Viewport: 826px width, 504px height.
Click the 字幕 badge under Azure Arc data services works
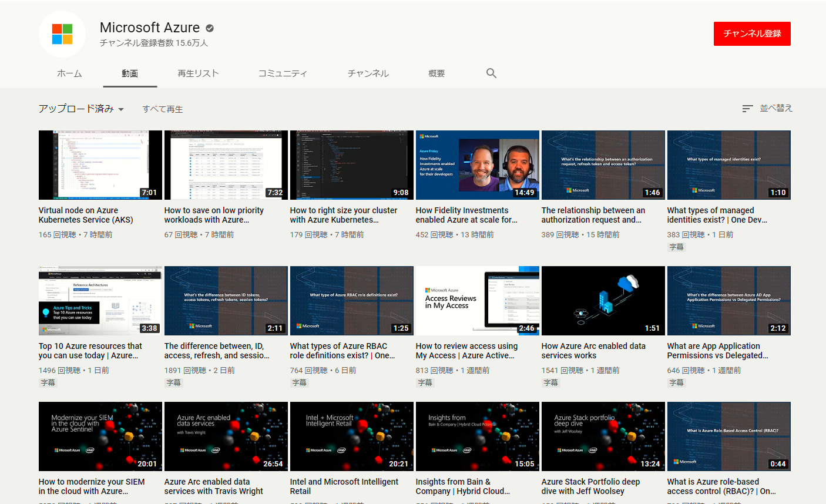(x=551, y=383)
